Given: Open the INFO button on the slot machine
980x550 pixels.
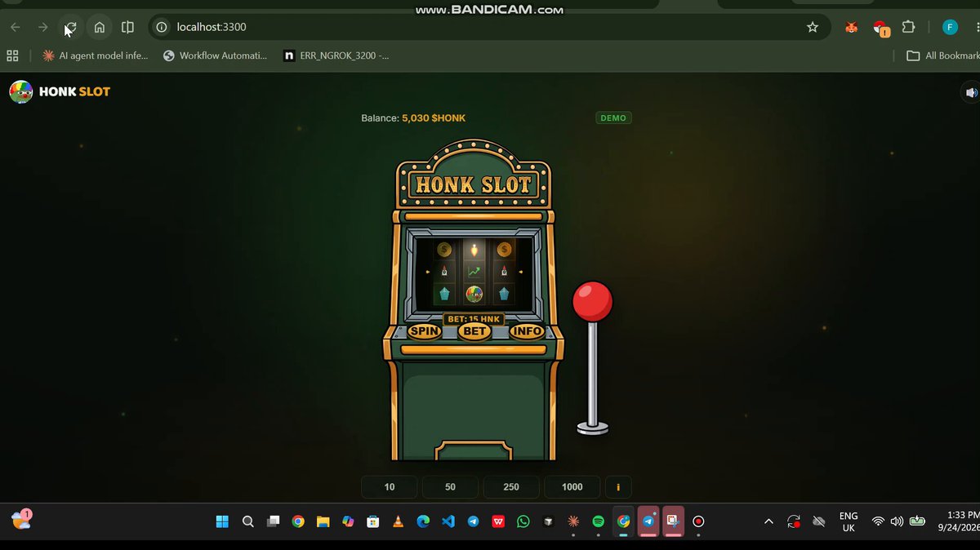Looking at the screenshot, I should (x=527, y=331).
